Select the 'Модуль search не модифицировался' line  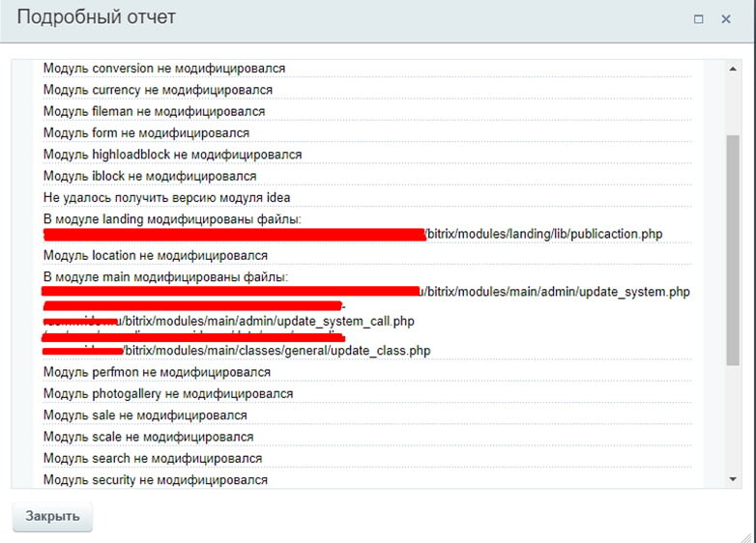[152, 458]
